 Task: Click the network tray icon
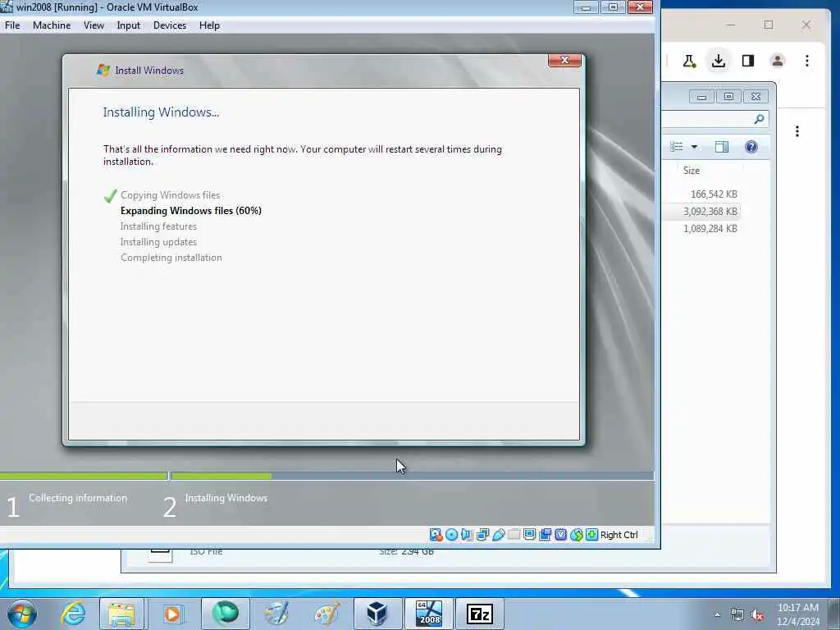tap(737, 614)
